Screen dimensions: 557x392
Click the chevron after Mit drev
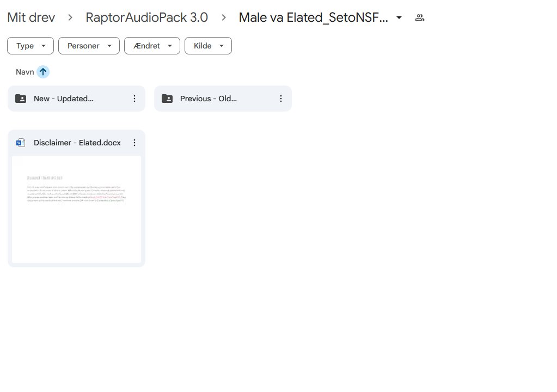pos(70,17)
